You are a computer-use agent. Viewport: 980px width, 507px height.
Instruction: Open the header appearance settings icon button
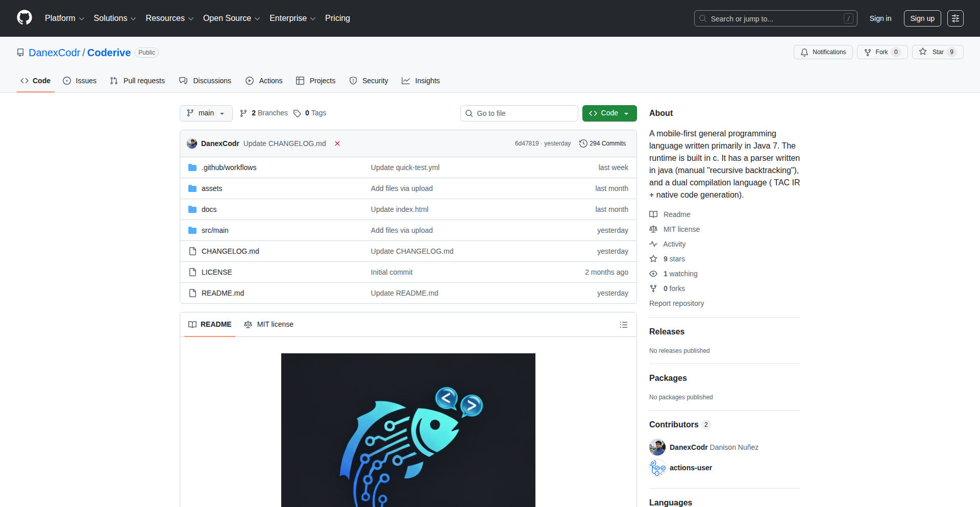pos(955,18)
